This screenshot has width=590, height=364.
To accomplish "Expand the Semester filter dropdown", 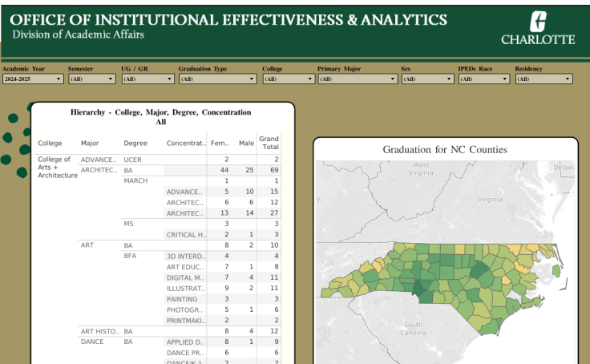I will (92, 79).
